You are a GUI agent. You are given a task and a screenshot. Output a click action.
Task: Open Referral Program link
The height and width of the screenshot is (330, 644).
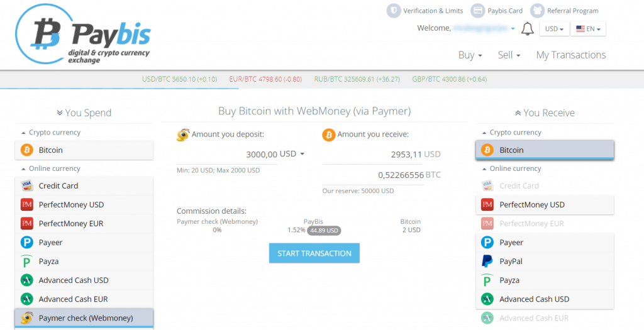click(572, 11)
